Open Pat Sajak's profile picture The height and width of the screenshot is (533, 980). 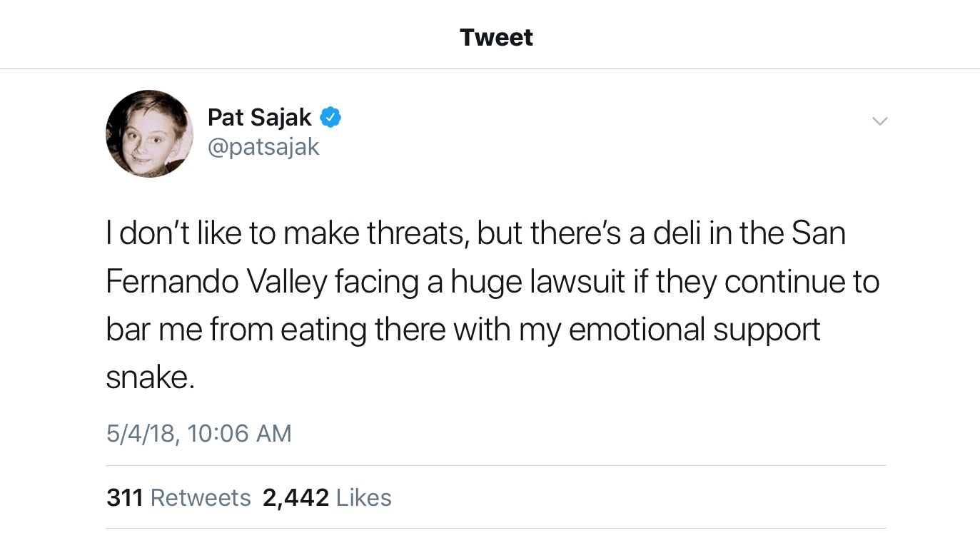click(x=149, y=133)
